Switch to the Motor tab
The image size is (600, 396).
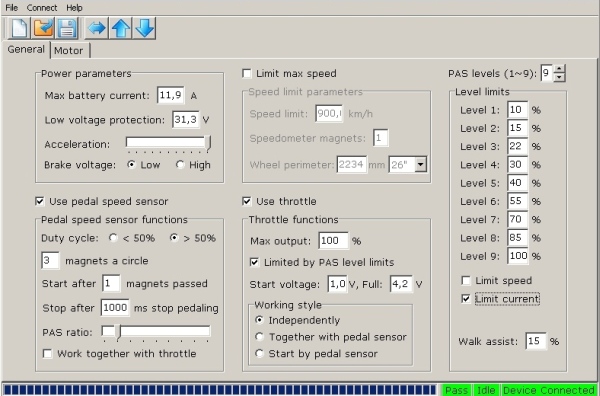[69, 51]
